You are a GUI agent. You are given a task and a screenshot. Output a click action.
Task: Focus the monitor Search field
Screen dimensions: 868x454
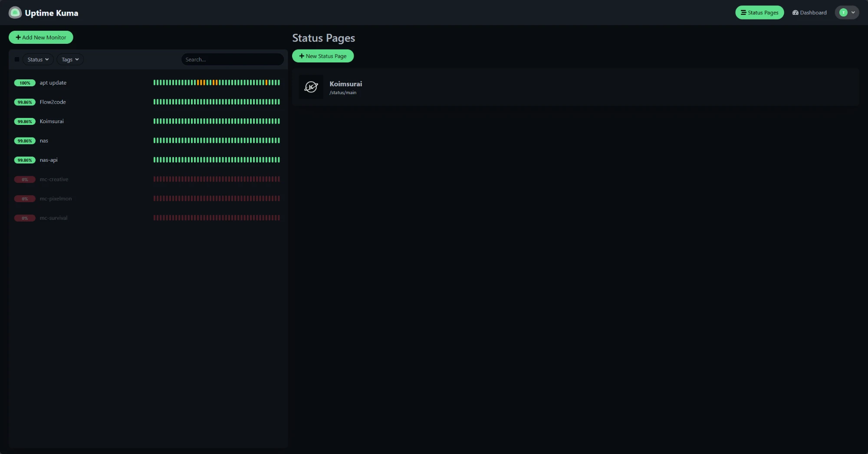(x=233, y=59)
